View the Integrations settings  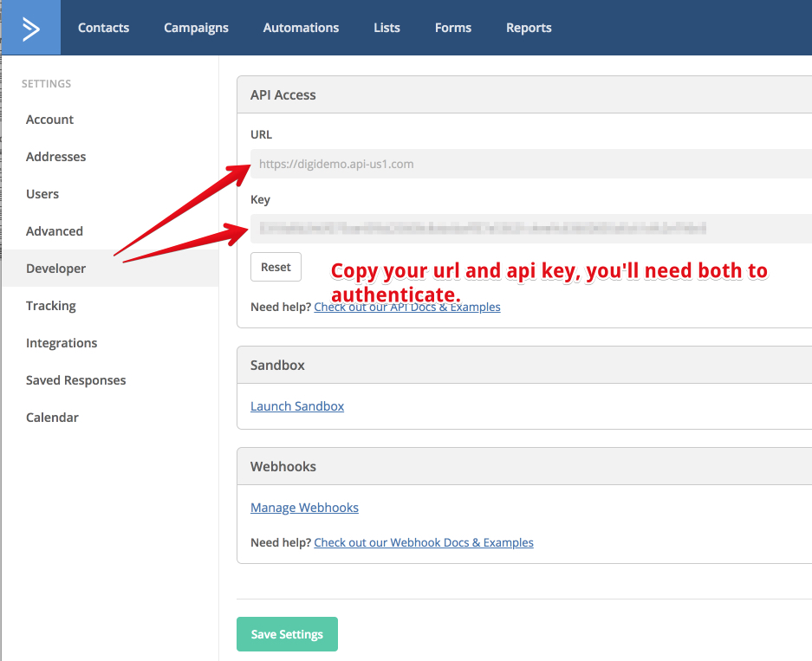61,342
